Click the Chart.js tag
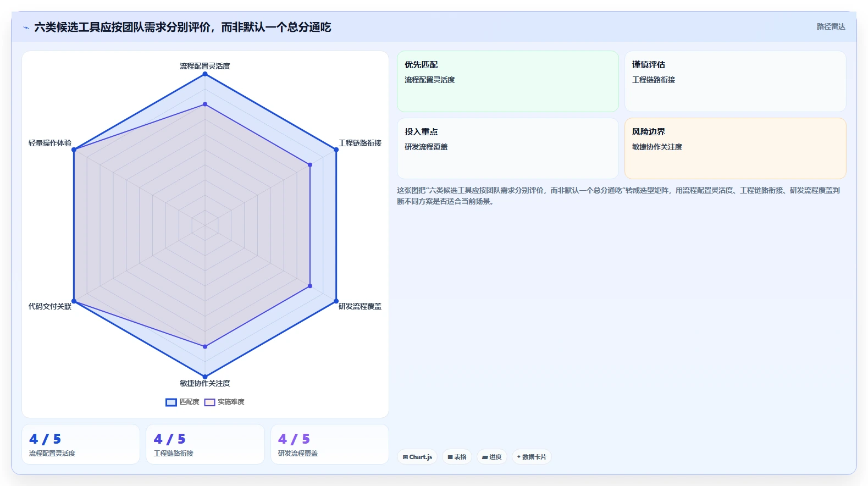 click(417, 457)
